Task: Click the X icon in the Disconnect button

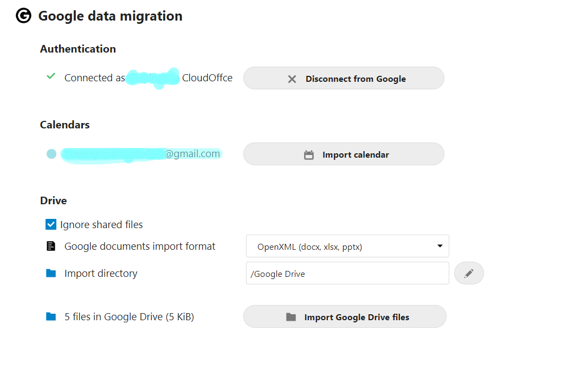Action: pyautogui.click(x=292, y=79)
